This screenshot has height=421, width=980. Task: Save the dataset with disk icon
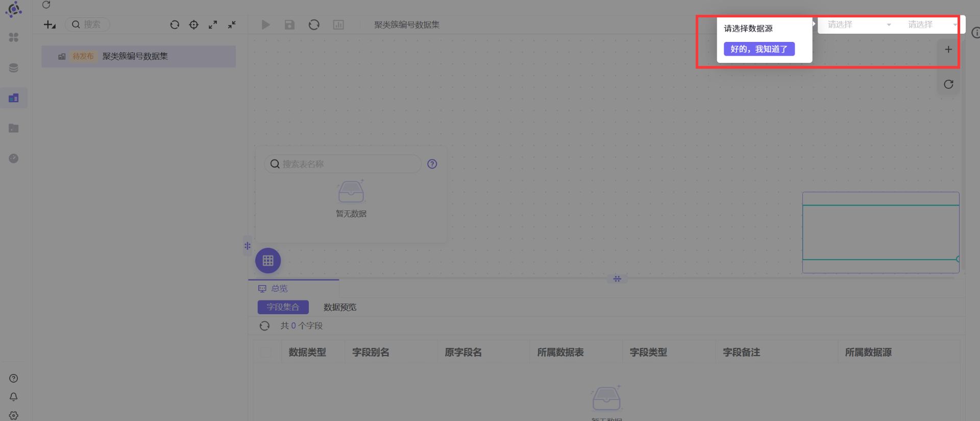[x=289, y=25]
